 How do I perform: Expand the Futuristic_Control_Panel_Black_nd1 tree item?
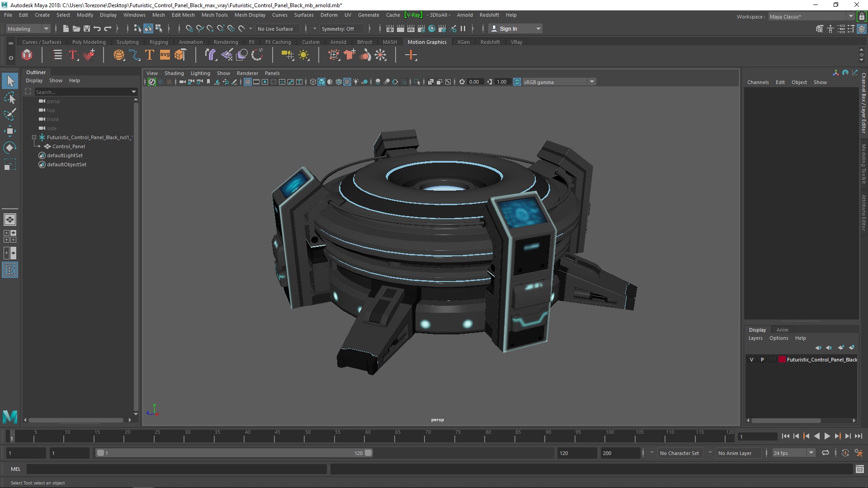tap(33, 137)
